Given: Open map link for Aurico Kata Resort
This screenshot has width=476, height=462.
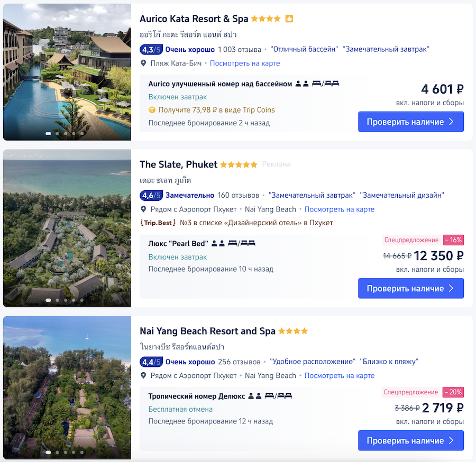Looking at the screenshot, I should [245, 63].
